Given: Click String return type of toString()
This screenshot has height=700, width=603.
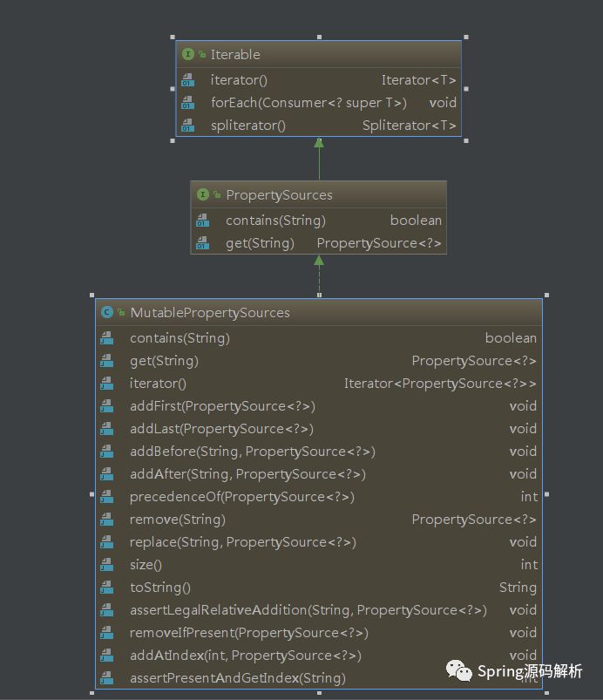Looking at the screenshot, I should tap(518, 588).
